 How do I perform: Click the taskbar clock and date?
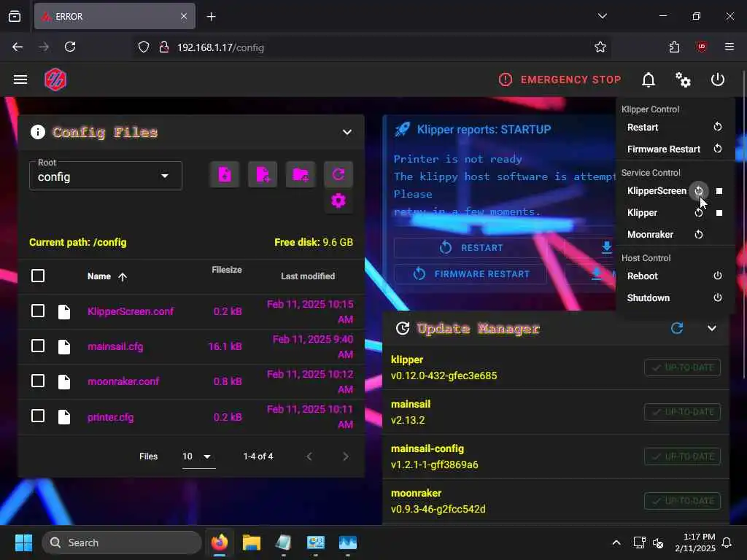click(695, 542)
